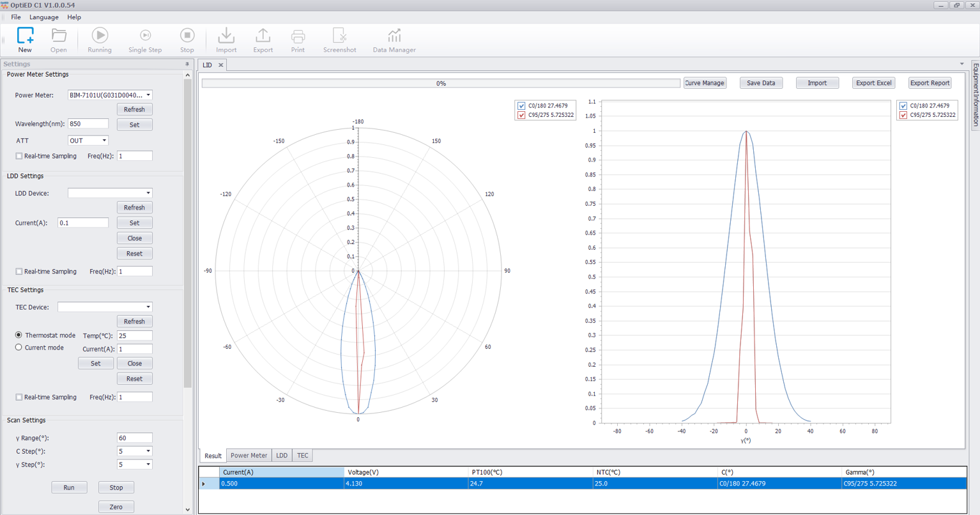
Task: Start measurement with the Running icon
Action: click(x=99, y=36)
